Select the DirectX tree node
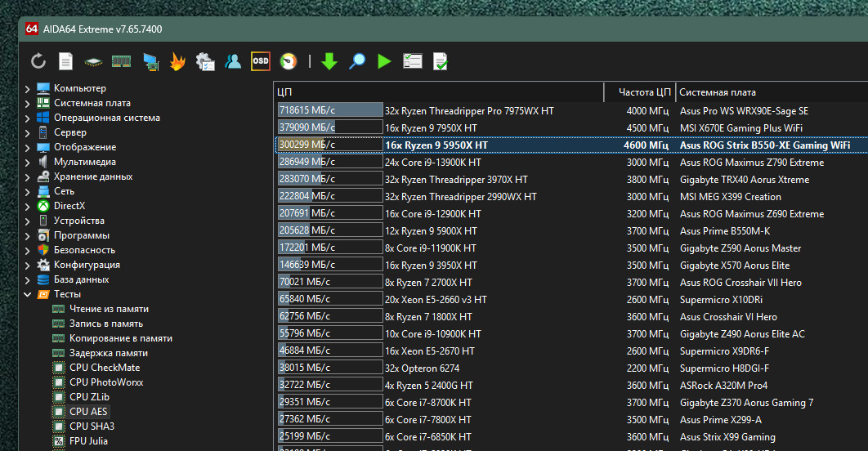 [x=69, y=205]
